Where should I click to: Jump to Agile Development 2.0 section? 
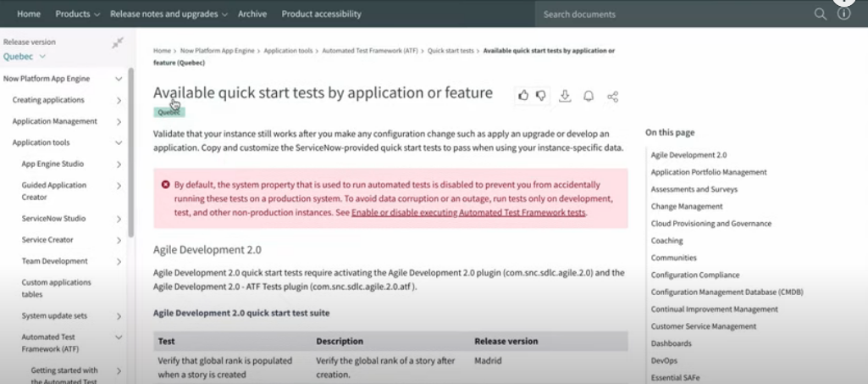(x=688, y=155)
